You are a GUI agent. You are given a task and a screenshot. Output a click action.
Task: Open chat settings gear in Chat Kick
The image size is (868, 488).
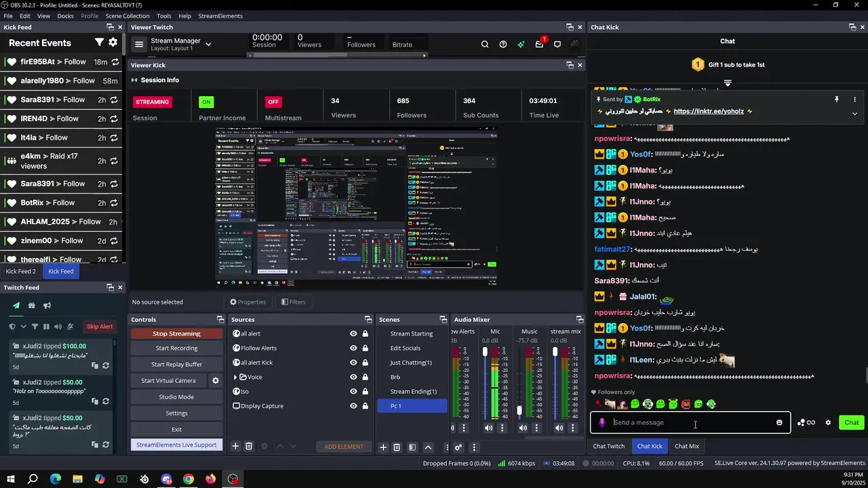tap(828, 422)
